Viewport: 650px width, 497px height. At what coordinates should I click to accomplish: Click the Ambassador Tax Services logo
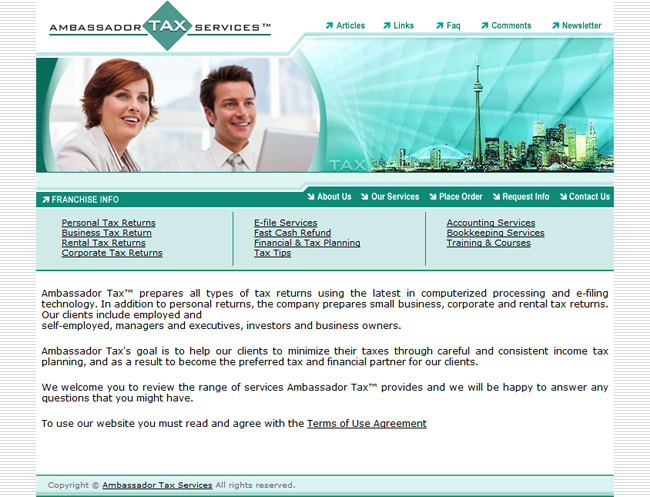[x=160, y=27]
